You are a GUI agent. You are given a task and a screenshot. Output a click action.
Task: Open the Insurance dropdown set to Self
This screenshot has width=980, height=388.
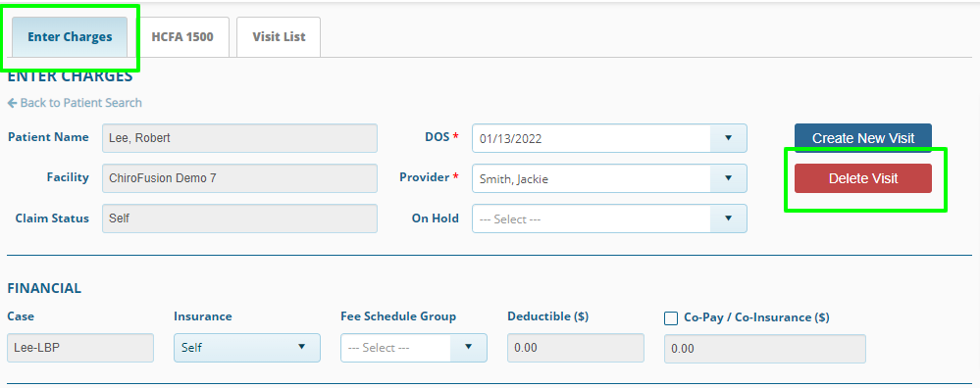(247, 348)
